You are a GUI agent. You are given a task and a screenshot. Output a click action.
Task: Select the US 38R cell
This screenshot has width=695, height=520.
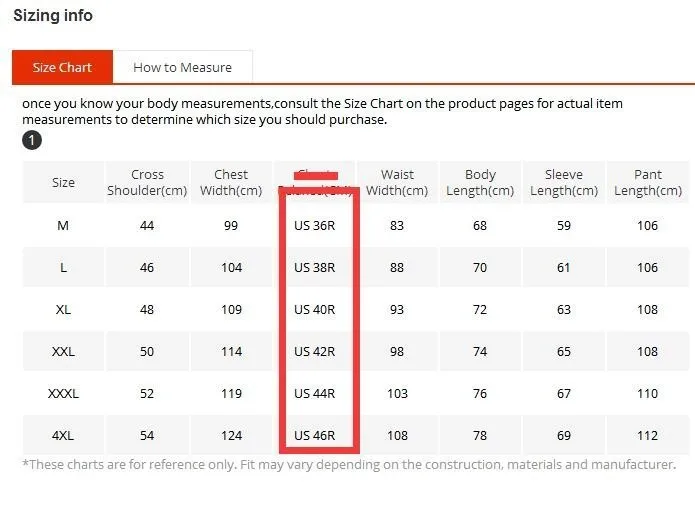coord(315,268)
